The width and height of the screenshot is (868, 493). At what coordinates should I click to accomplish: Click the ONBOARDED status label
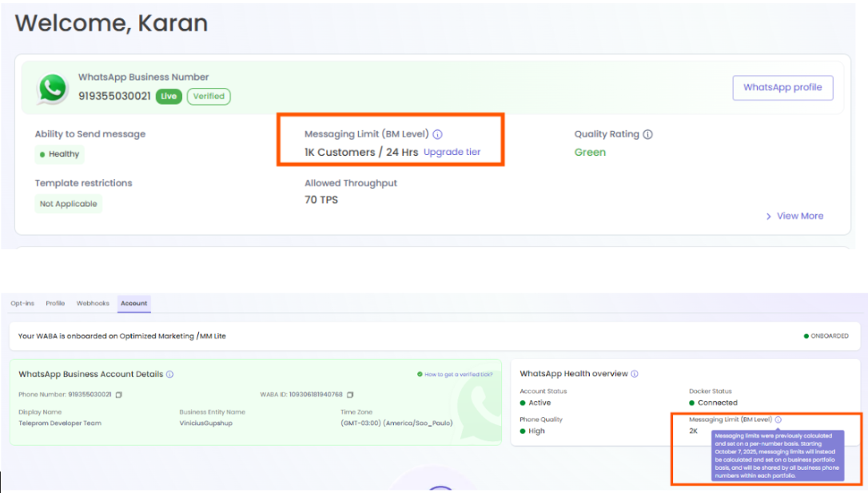(x=826, y=336)
